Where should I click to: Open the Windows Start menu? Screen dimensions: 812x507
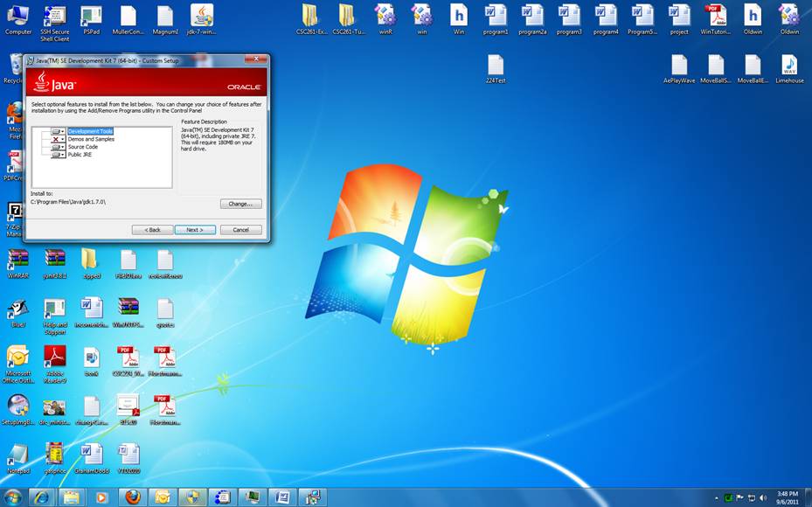point(12,497)
